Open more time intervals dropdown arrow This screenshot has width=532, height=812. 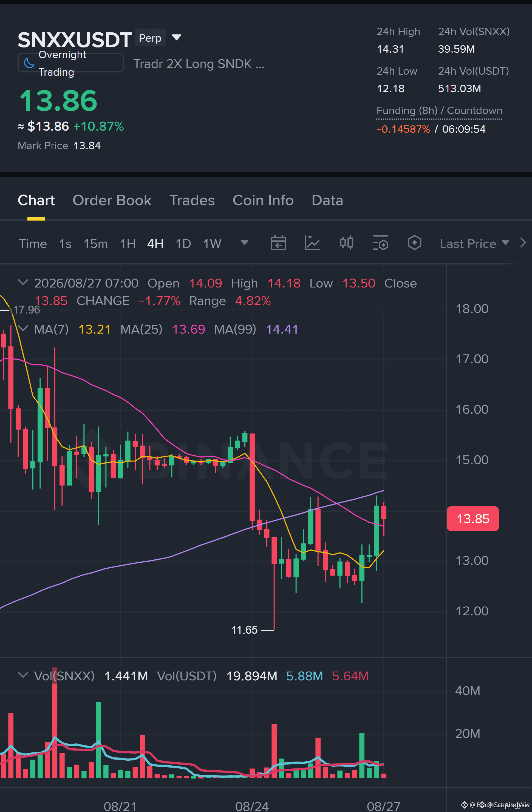coord(245,243)
